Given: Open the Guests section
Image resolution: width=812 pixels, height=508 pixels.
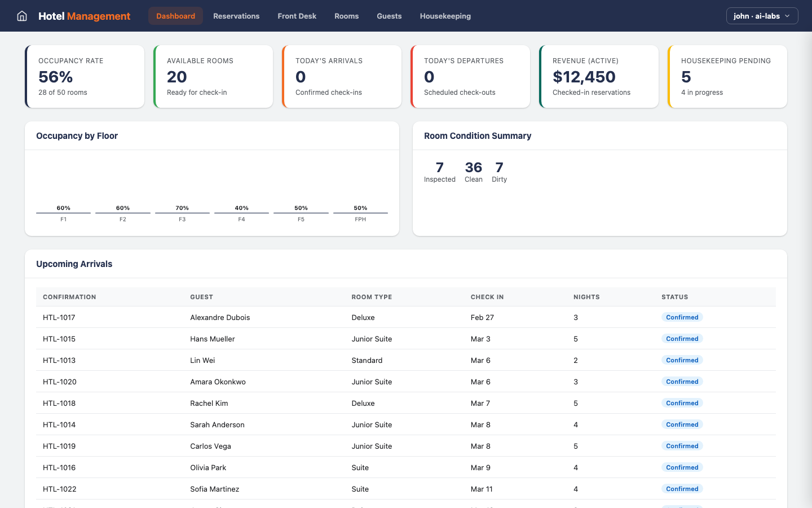Looking at the screenshot, I should coord(389,16).
